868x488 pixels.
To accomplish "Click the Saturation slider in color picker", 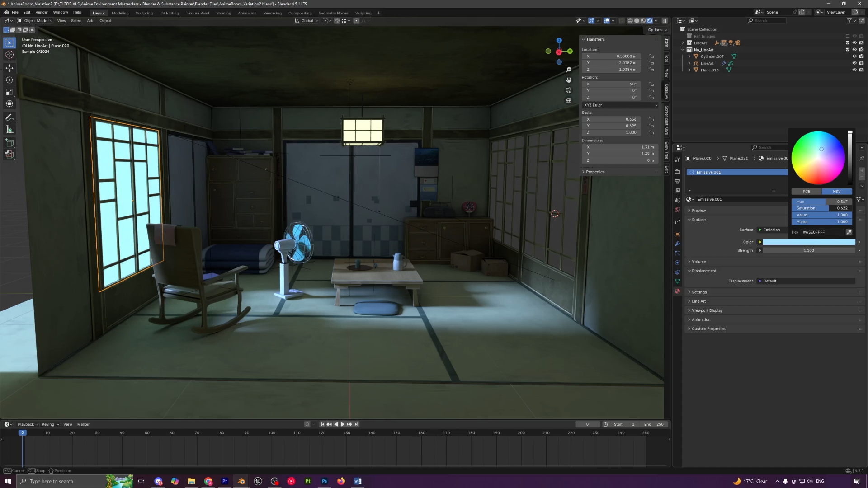I will tap(821, 208).
